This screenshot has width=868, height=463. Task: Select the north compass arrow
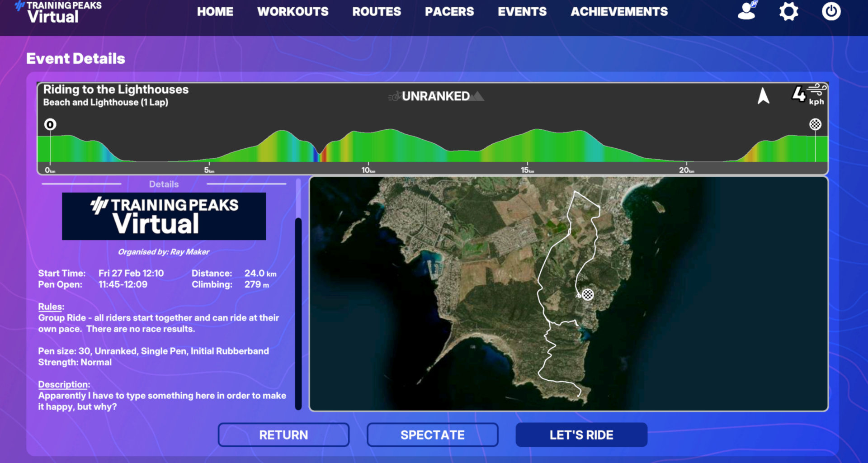pos(763,96)
